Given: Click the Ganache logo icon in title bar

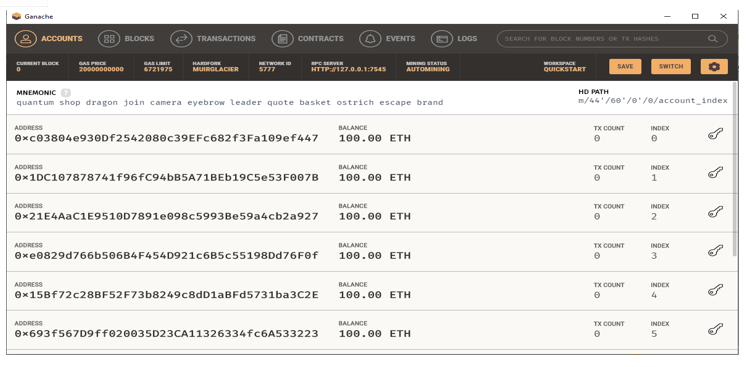Looking at the screenshot, I should pos(16,16).
